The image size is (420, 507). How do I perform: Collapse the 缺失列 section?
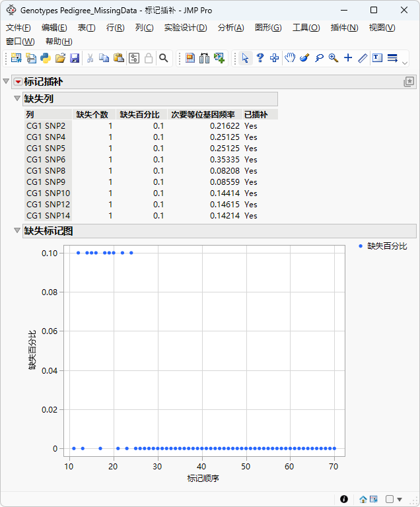(x=17, y=98)
